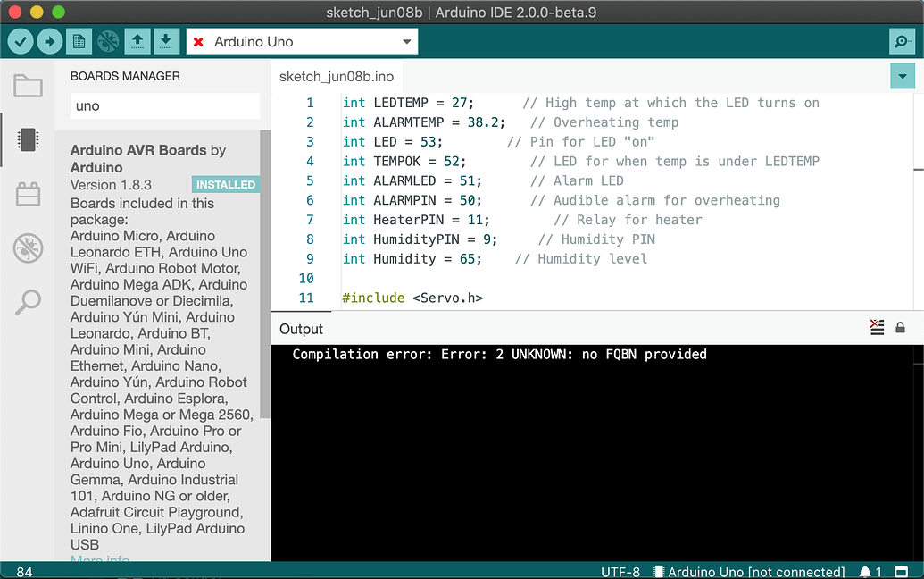Toggle autoscroll lock in Output panel

coord(900,327)
